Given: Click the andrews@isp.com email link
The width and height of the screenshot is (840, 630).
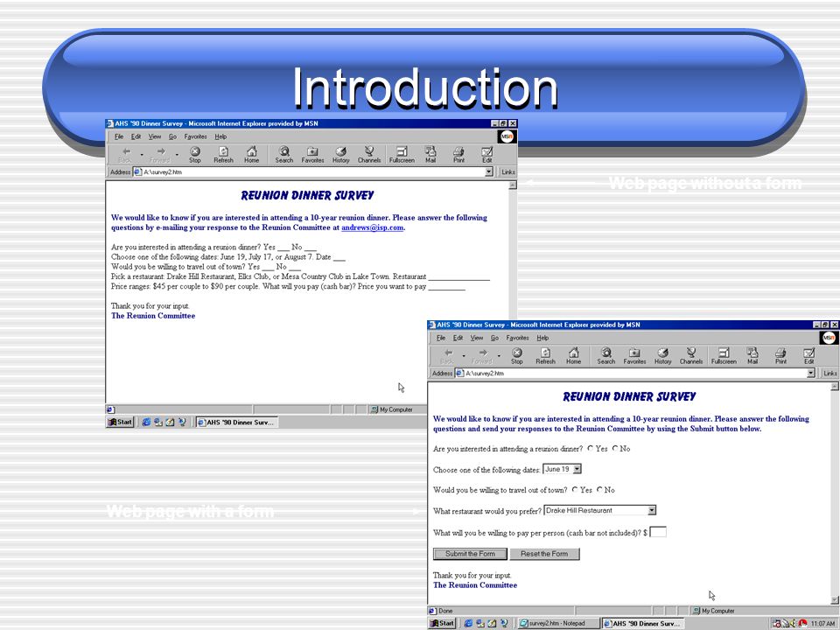Looking at the screenshot, I should pyautogui.click(x=373, y=227).
